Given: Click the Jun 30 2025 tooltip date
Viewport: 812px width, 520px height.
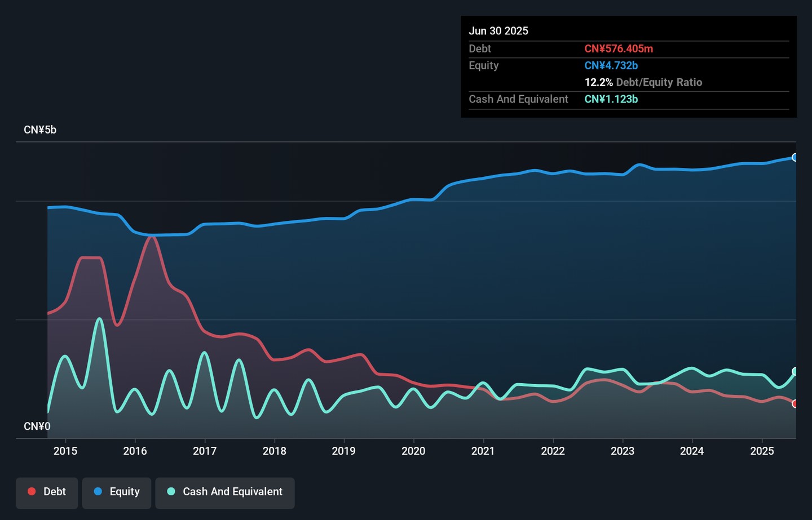Looking at the screenshot, I should (498, 31).
